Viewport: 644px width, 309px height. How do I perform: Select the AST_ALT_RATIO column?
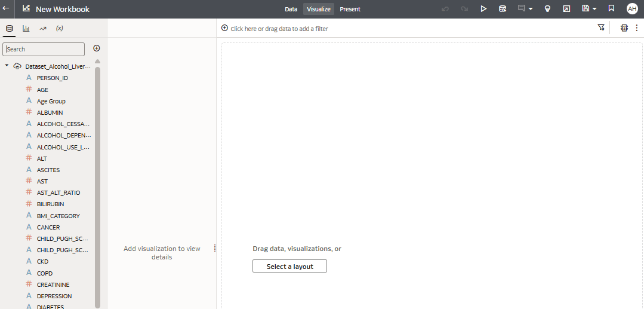tap(58, 193)
